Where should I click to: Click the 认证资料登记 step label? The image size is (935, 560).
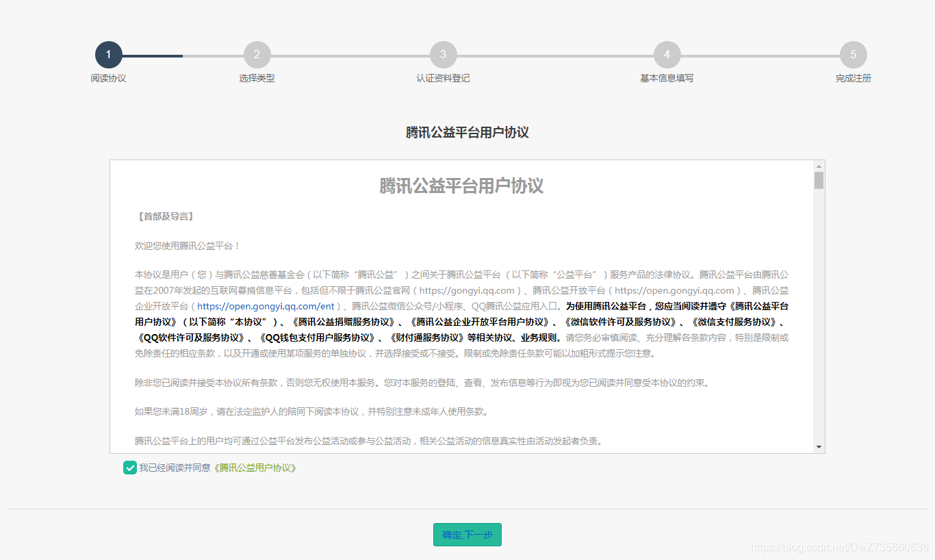tap(443, 78)
